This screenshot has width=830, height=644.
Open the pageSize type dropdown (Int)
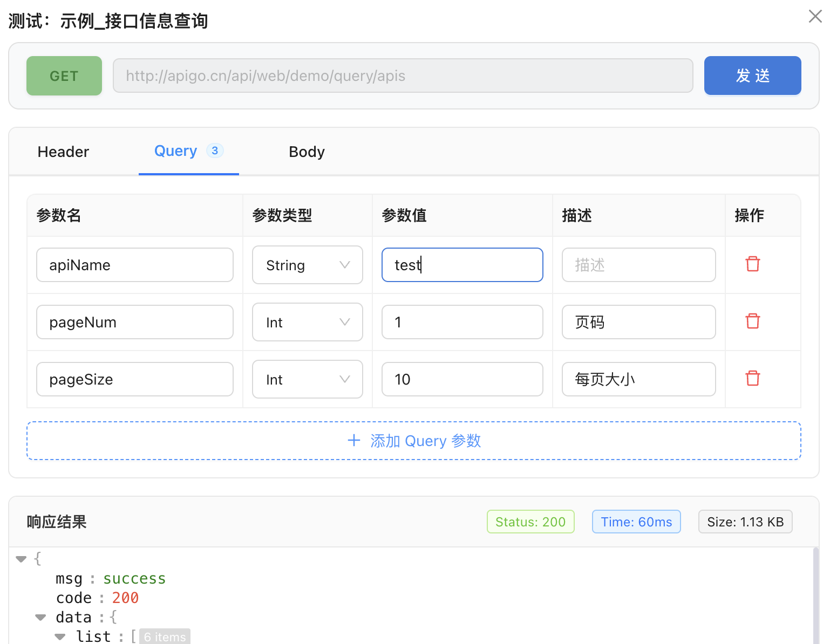tap(308, 379)
